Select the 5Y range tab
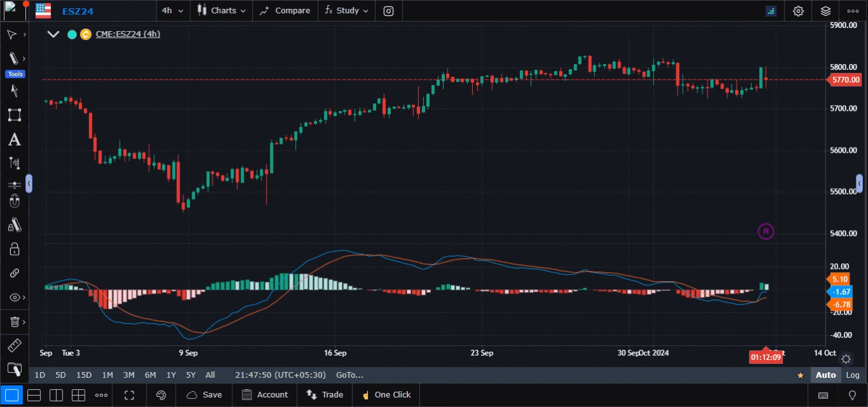Viewport: 868px width, 407px height. pyautogui.click(x=190, y=375)
